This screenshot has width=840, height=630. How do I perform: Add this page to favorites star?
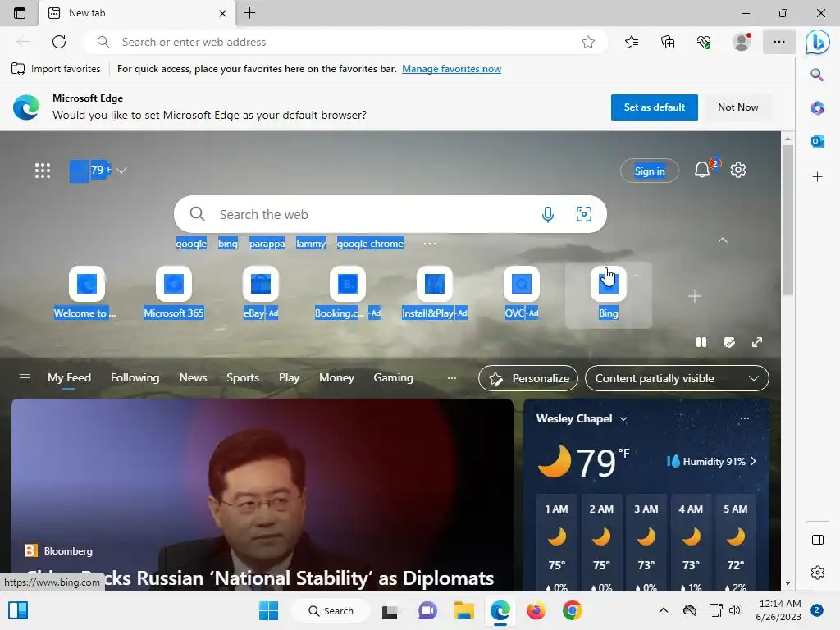pyautogui.click(x=588, y=42)
